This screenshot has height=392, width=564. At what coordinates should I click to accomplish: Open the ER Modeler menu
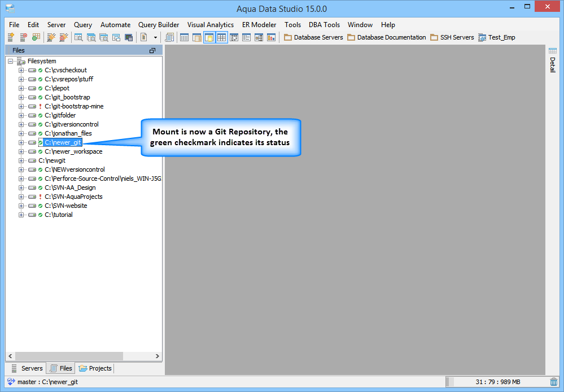[x=259, y=24]
